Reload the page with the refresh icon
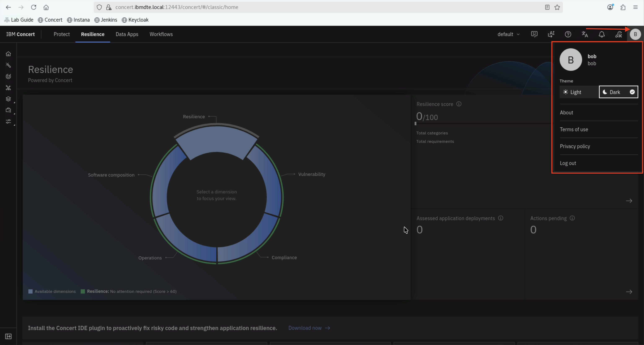 34,7
